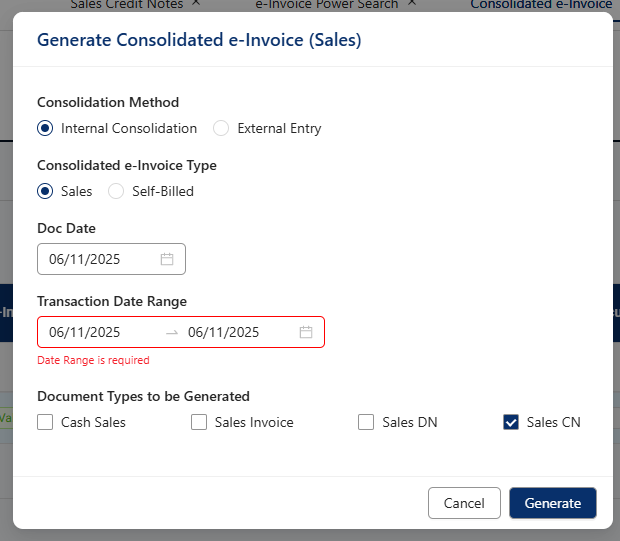The height and width of the screenshot is (541, 620).
Task: Switch to the Sales Credit Notes tab
Action: click(126, 5)
